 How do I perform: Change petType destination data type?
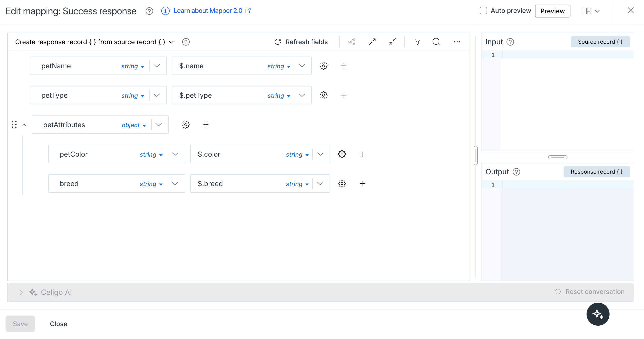(x=133, y=96)
